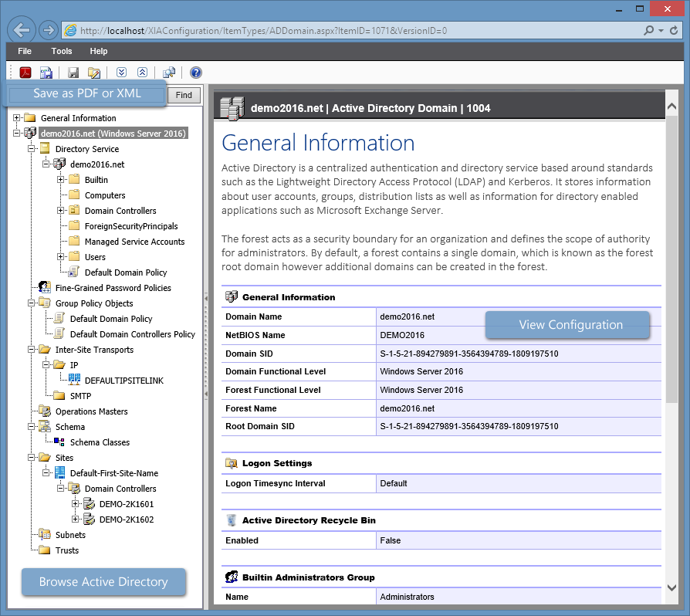690x616 pixels.
Task: Click the Schema Classes icon
Action: 59,442
